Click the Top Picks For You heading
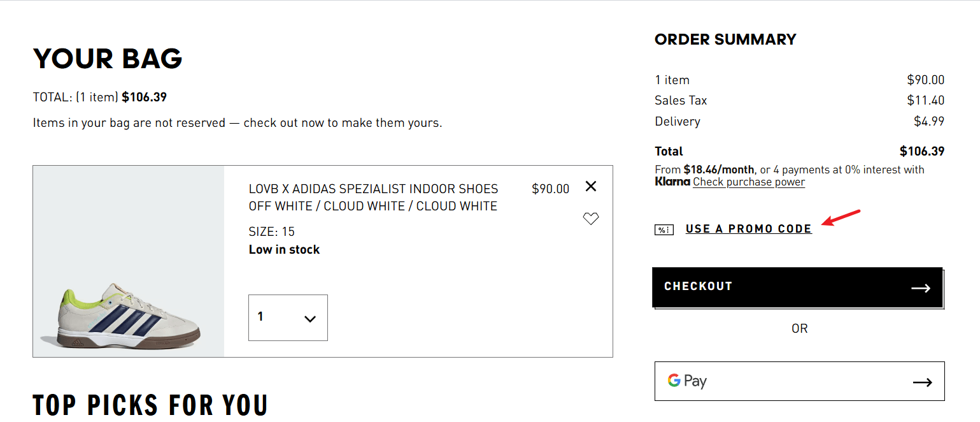Viewport: 980px width, 422px height. click(x=150, y=405)
